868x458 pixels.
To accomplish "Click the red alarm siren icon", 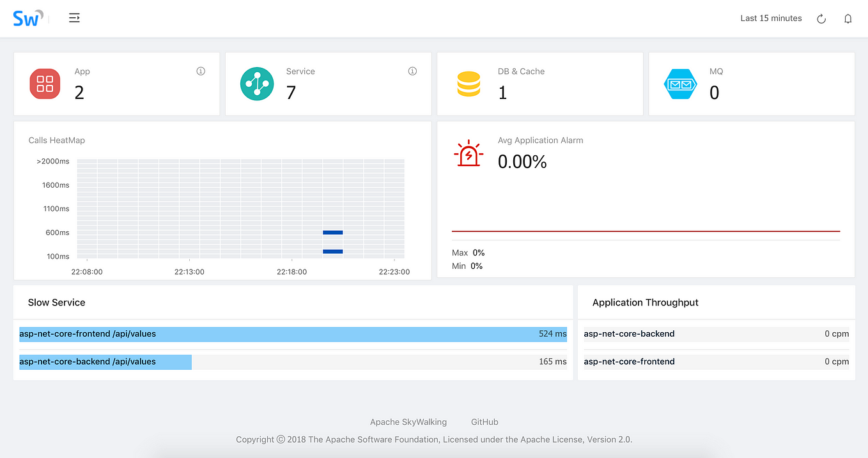I will [469, 153].
